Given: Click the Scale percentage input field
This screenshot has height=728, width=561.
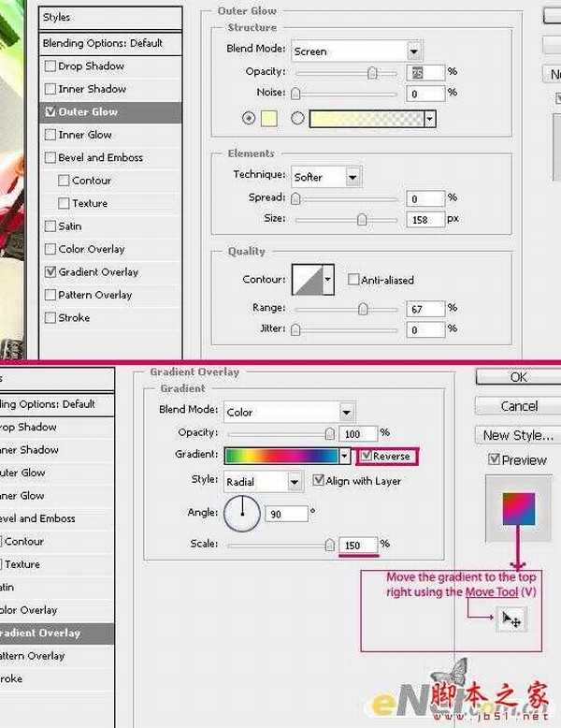Looking at the screenshot, I should point(357,545).
